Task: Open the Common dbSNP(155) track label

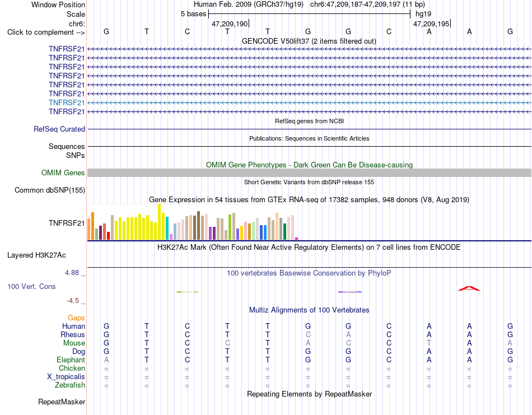Action: coord(49,190)
